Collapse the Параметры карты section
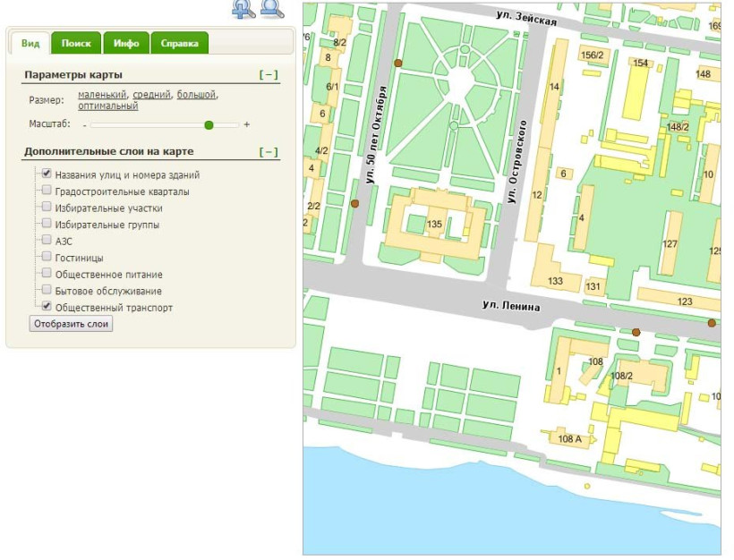734x560 pixels. (x=269, y=75)
